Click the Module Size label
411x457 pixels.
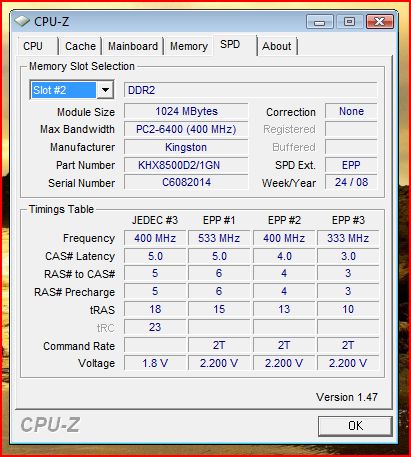(86, 112)
